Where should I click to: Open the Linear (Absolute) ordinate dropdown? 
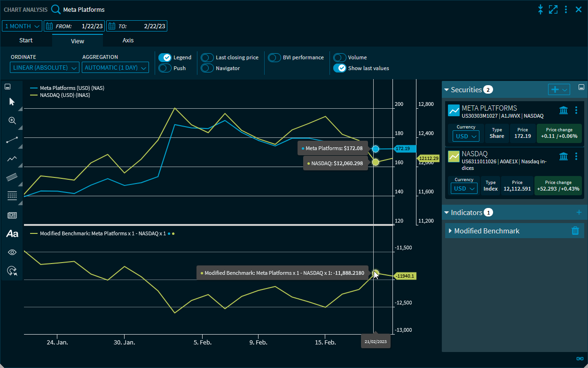[x=45, y=68]
